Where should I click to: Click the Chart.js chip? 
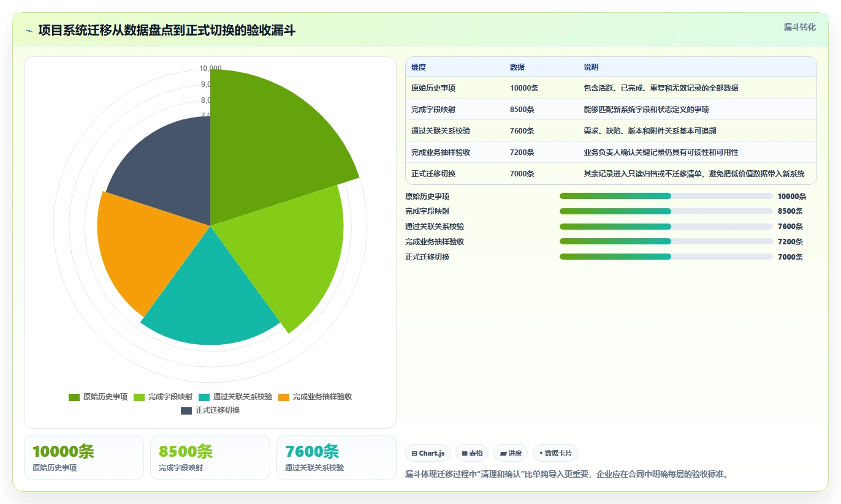click(428, 453)
